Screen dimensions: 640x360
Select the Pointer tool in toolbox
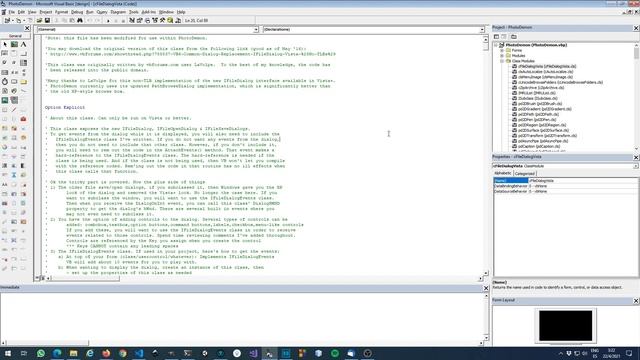[x=5, y=44]
